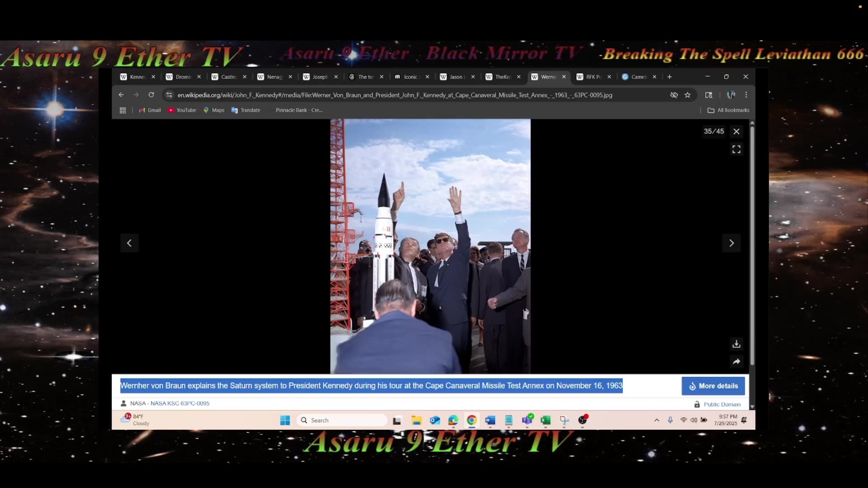Show the next image in viewer
The image size is (868, 488).
point(731,243)
